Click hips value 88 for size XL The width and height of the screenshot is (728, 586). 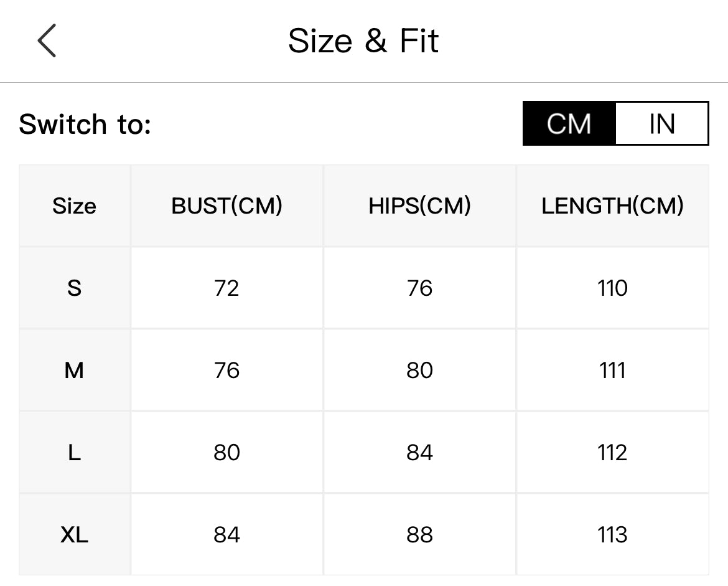419,534
